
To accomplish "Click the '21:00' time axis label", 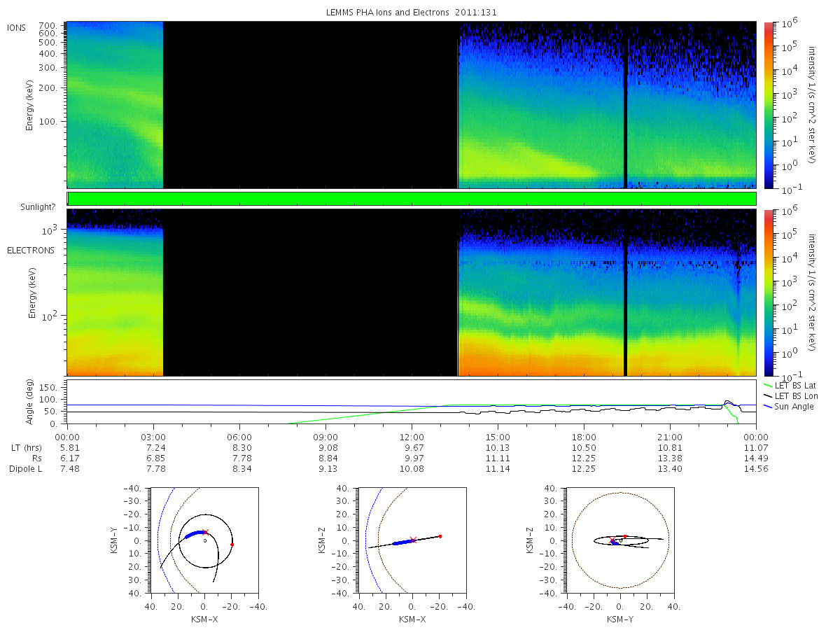I will click(670, 436).
